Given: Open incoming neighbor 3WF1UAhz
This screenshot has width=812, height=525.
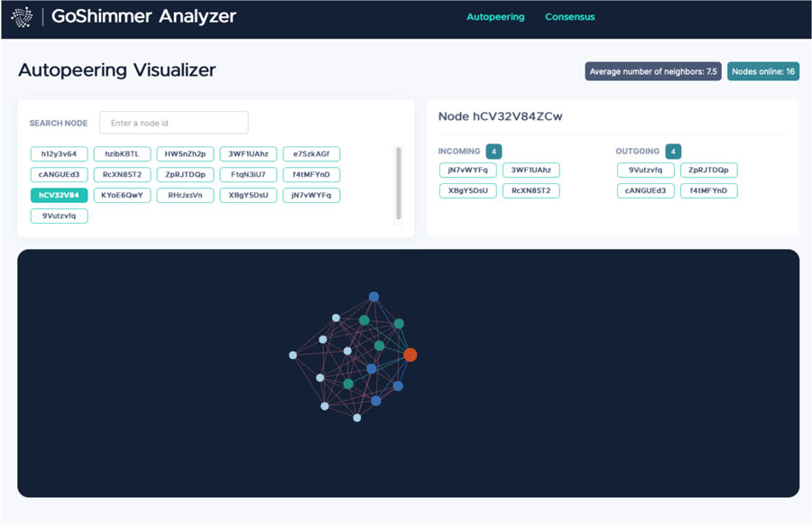Looking at the screenshot, I should [531, 170].
